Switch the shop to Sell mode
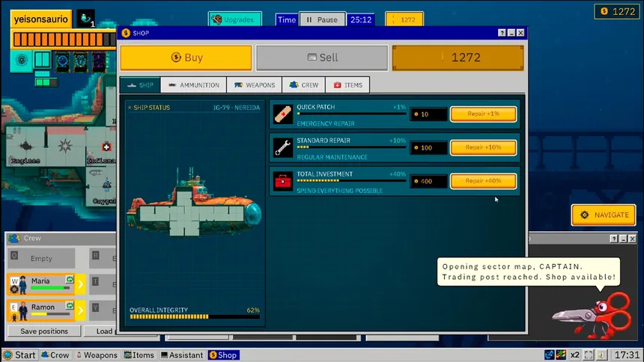 click(322, 58)
